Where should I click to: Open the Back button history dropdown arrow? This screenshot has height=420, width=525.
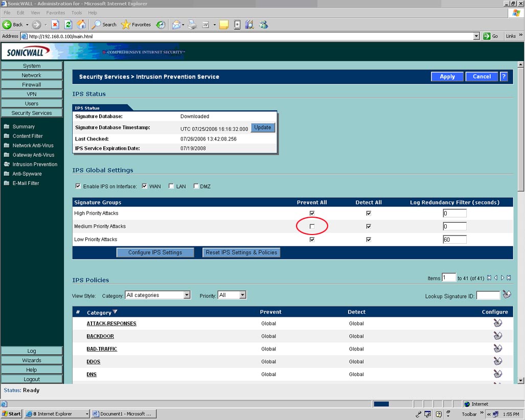point(27,25)
